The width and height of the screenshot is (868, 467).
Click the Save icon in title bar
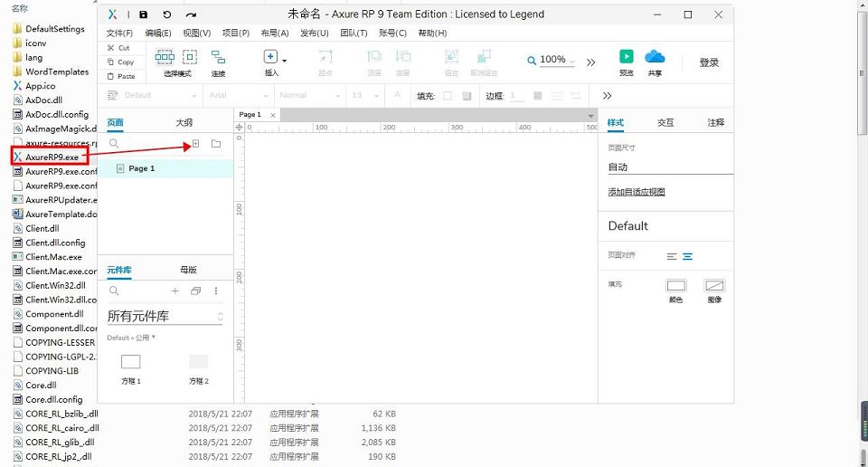click(x=144, y=14)
